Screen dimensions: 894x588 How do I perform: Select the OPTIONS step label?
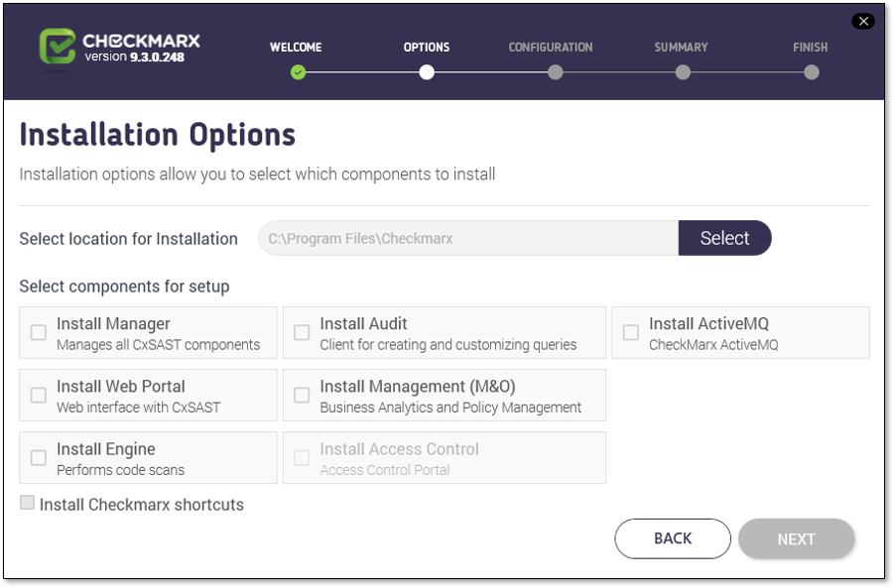(427, 48)
